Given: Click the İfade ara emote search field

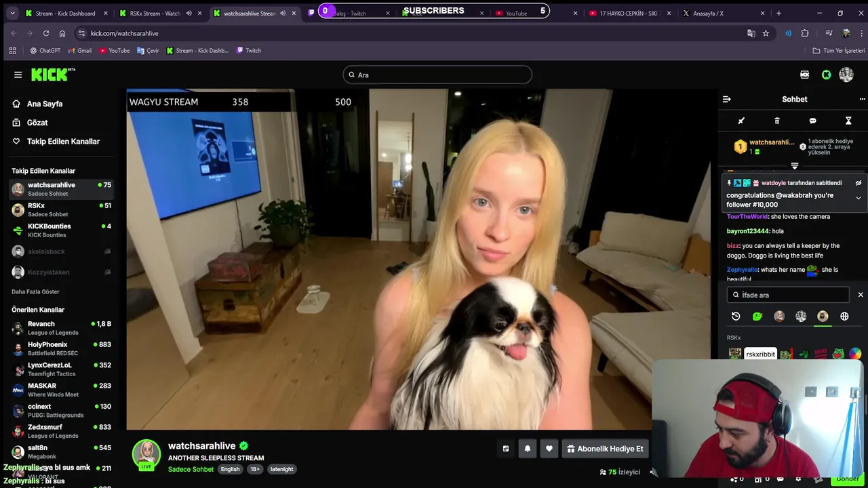Looking at the screenshot, I should (x=788, y=295).
